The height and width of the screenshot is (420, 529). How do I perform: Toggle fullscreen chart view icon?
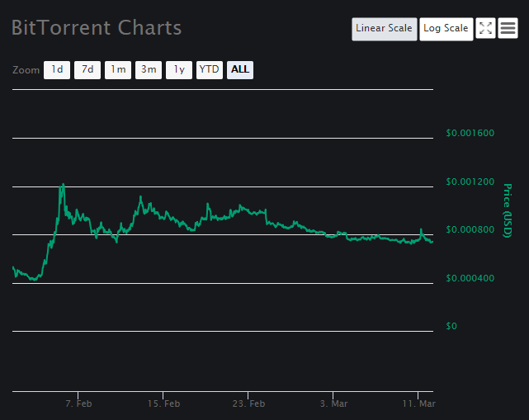485,28
